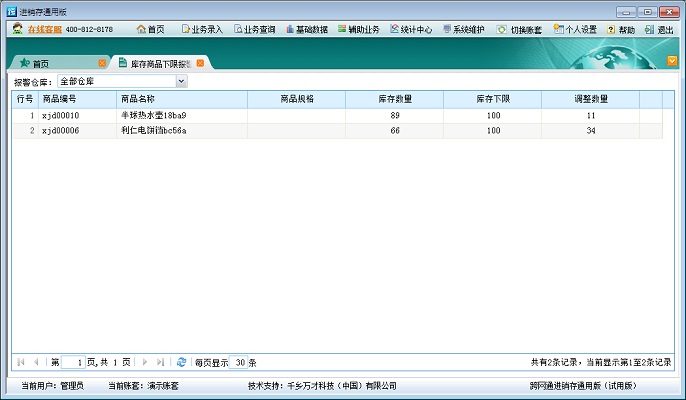Click the 首页 home icon in toolbar
The width and height of the screenshot is (686, 400).
click(x=150, y=30)
